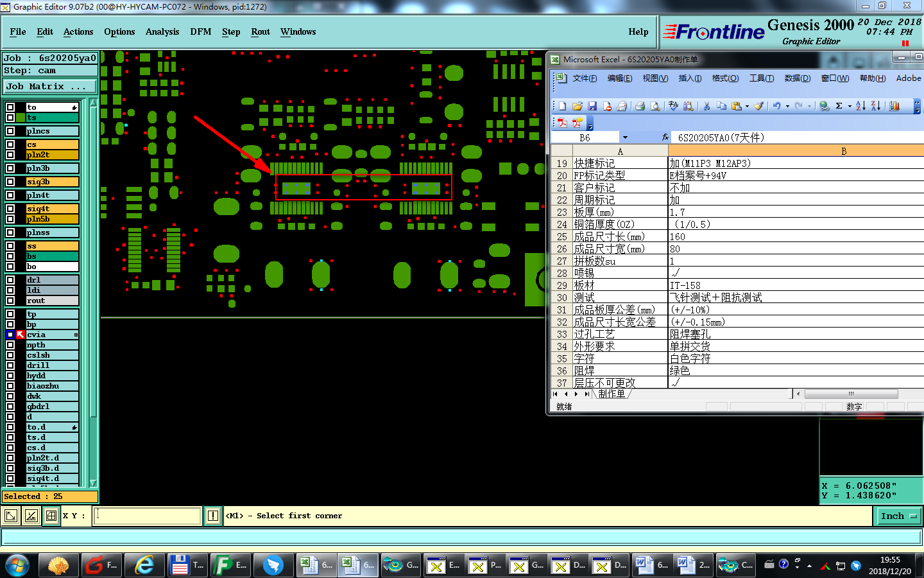This screenshot has height=578, width=924.
Task: Run spelling check in Excel toolbar
Action: point(673,106)
